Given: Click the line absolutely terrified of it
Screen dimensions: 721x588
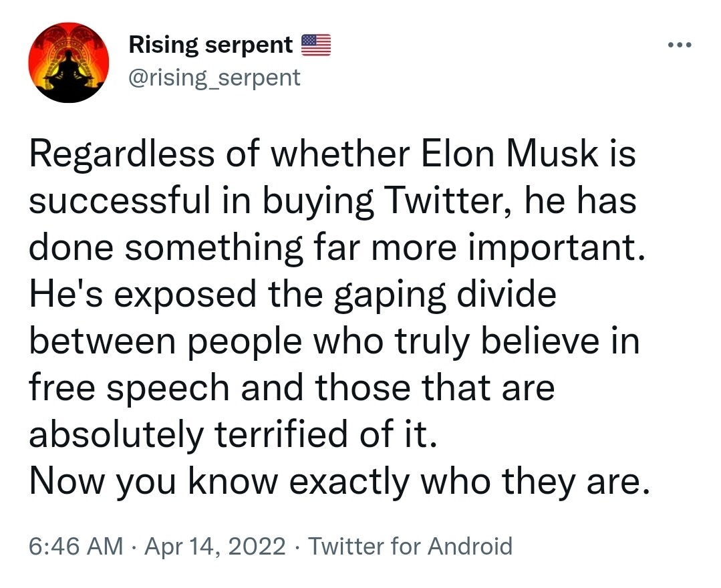Looking at the screenshot, I should [x=233, y=434].
